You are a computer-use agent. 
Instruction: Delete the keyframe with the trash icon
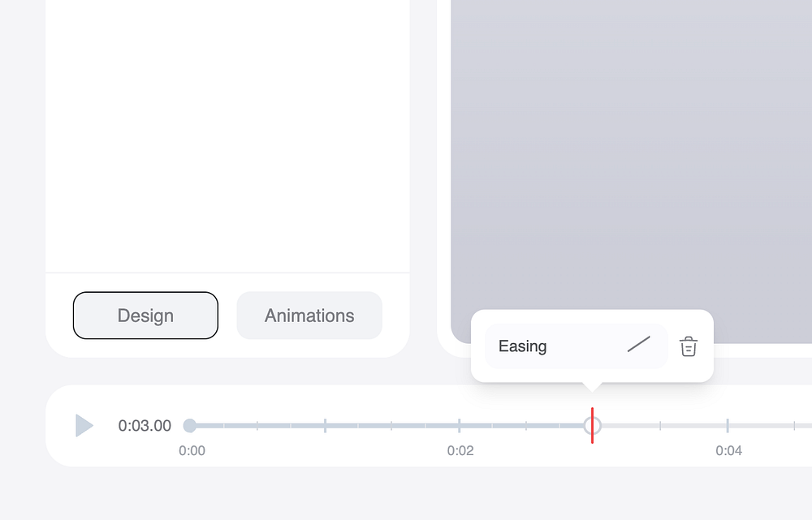[x=689, y=346]
